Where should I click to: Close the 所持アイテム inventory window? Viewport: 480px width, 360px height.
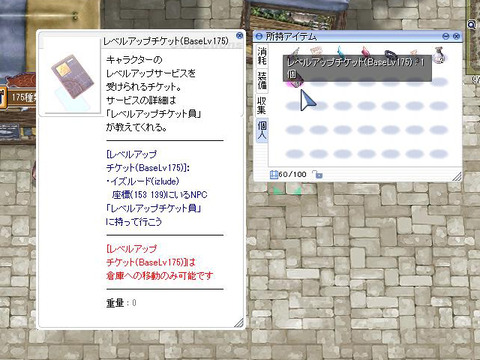(457, 36)
